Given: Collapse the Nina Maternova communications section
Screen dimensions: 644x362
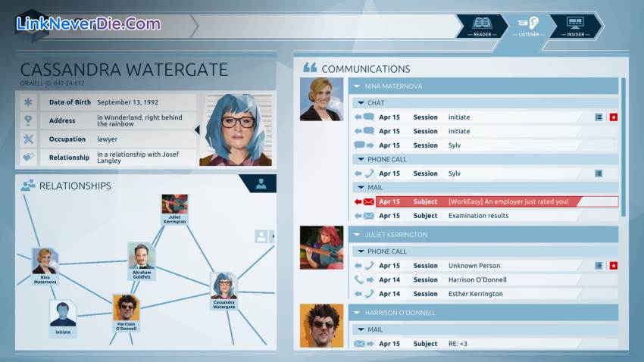Looking at the screenshot, I should pyautogui.click(x=357, y=86).
